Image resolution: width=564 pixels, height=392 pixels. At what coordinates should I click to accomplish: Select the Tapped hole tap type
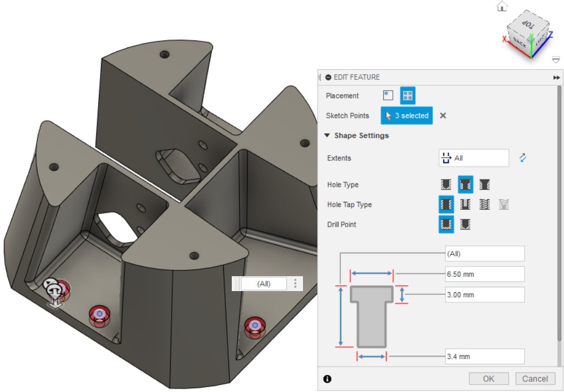click(484, 204)
